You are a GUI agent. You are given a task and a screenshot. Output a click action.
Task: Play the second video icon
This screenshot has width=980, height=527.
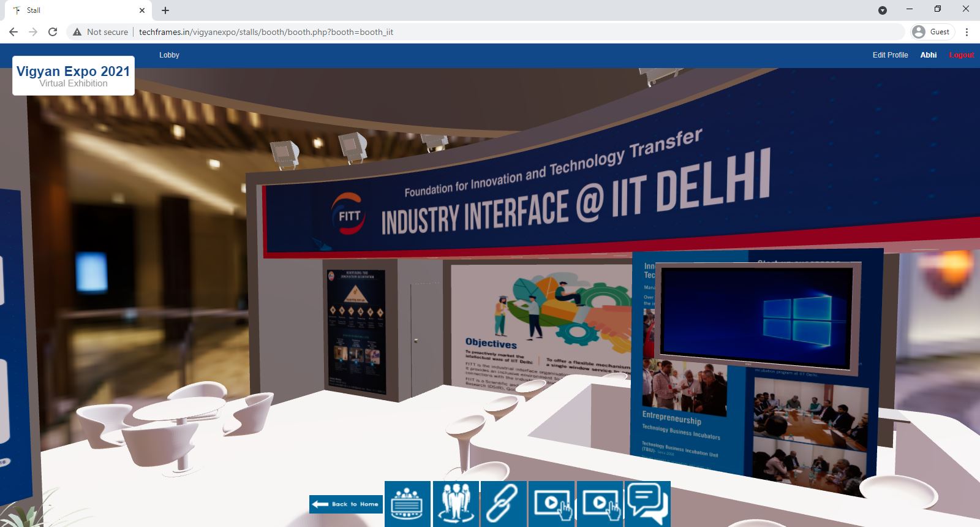[600, 504]
